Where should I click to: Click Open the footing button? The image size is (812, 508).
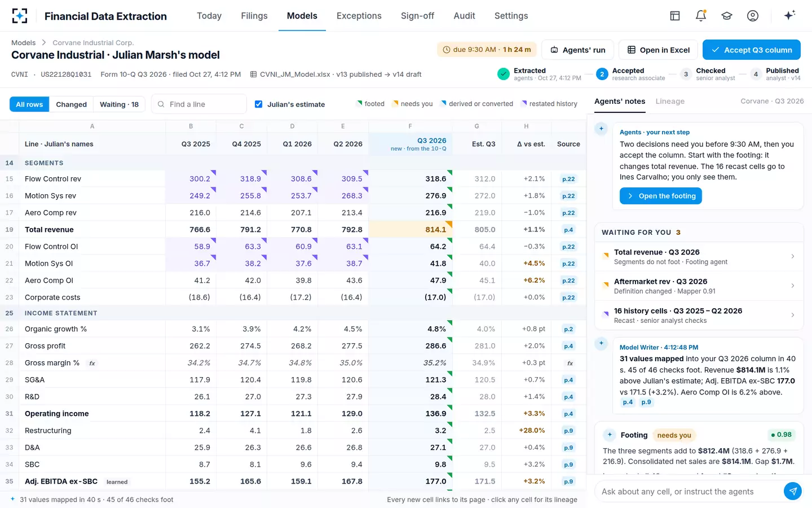[x=661, y=196]
